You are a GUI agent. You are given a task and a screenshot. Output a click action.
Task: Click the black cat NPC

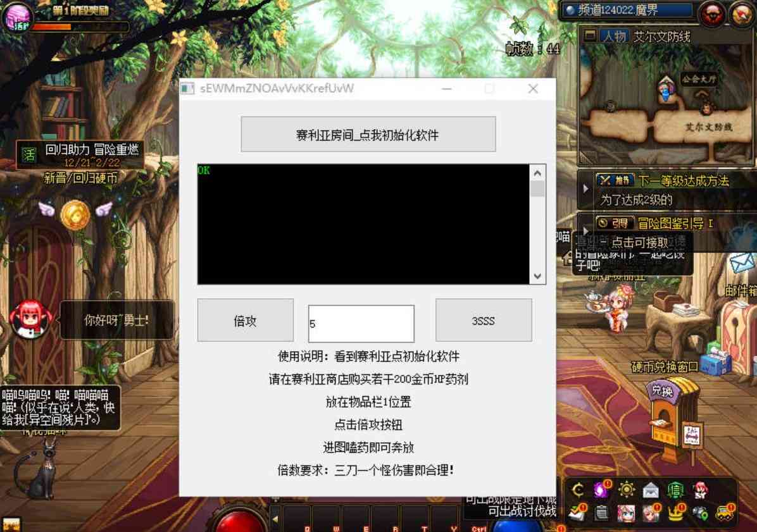pyautogui.click(x=37, y=470)
